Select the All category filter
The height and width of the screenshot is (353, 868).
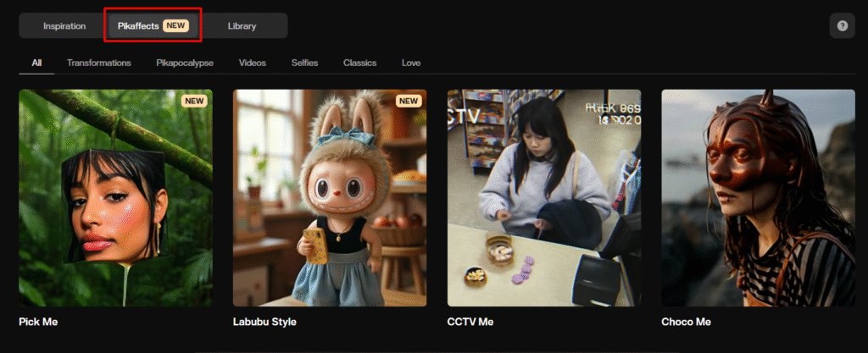tap(36, 63)
